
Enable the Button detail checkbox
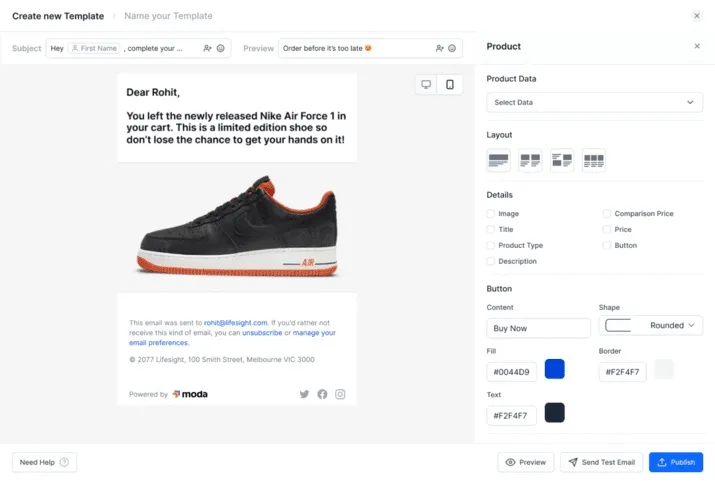click(x=606, y=245)
